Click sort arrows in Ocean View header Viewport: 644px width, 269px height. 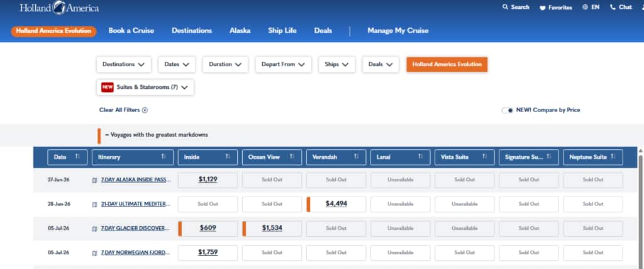coord(292,157)
